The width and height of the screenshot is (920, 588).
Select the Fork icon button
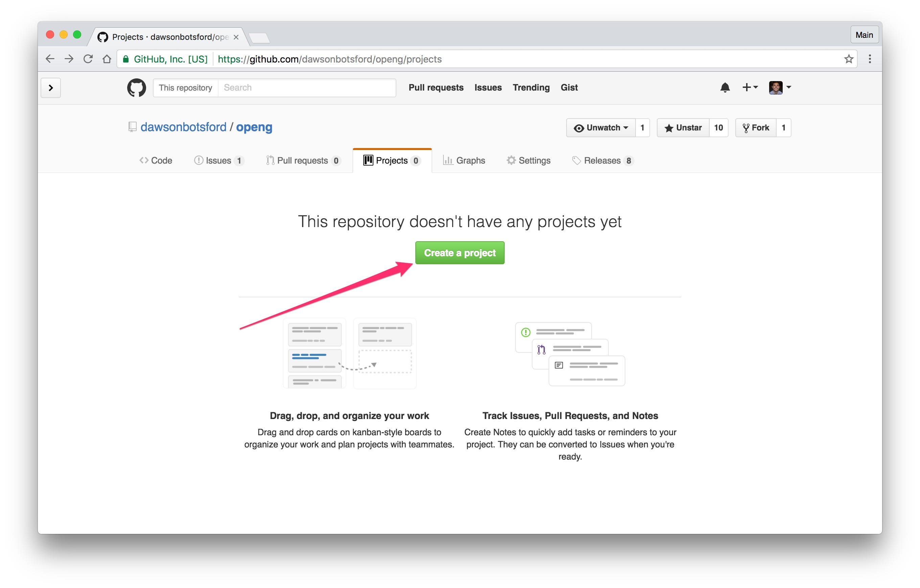[x=746, y=127]
